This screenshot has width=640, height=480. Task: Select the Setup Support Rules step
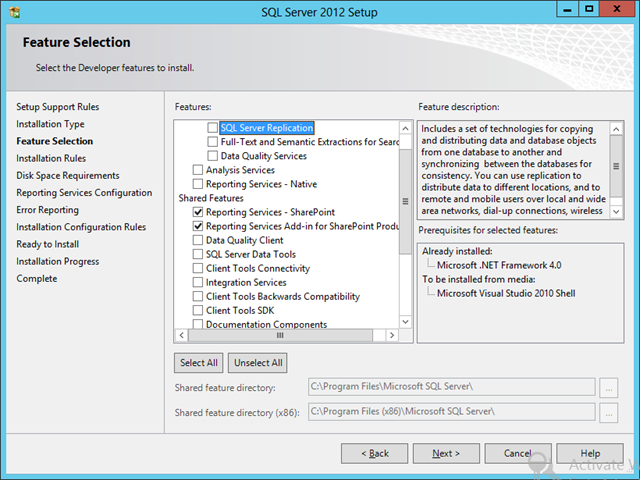(58, 107)
